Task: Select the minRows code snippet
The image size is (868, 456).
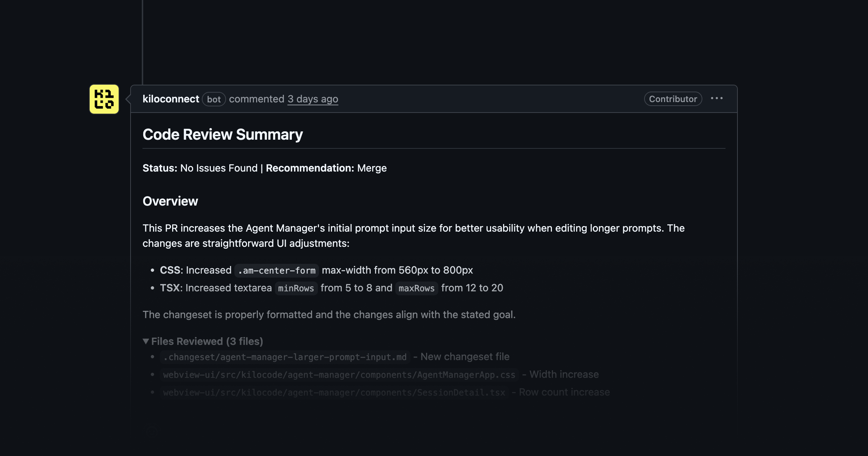Action: pyautogui.click(x=296, y=288)
